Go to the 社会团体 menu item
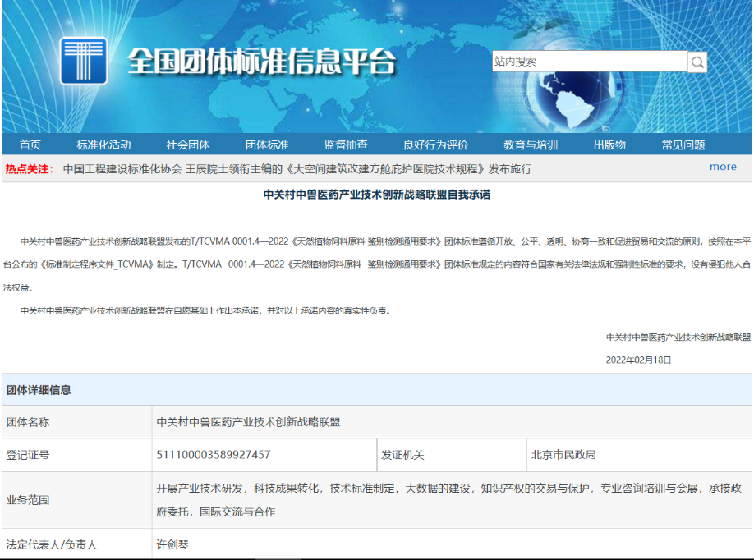Viewport: 754px width, 560px height. click(x=188, y=145)
